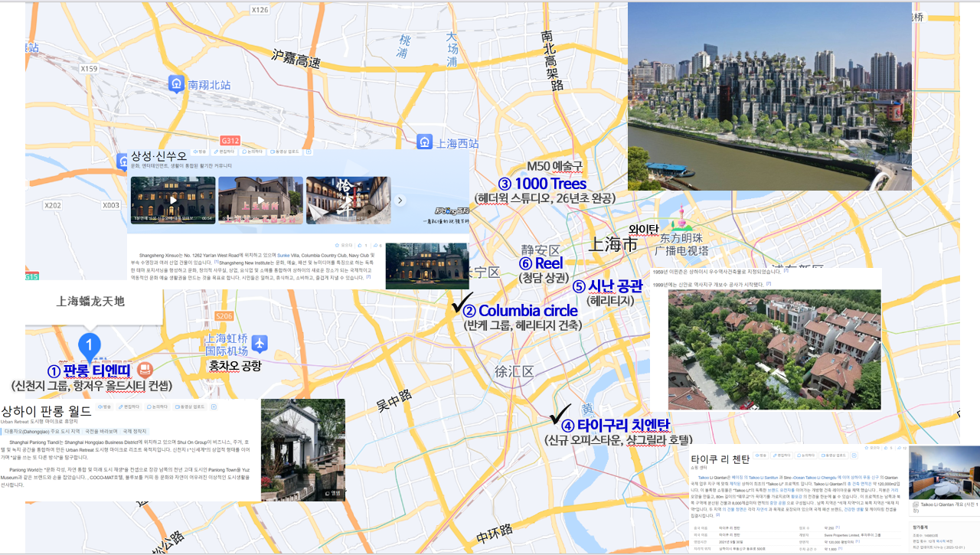
Task: Play the video with pink 上生新所 text
Action: (x=260, y=201)
